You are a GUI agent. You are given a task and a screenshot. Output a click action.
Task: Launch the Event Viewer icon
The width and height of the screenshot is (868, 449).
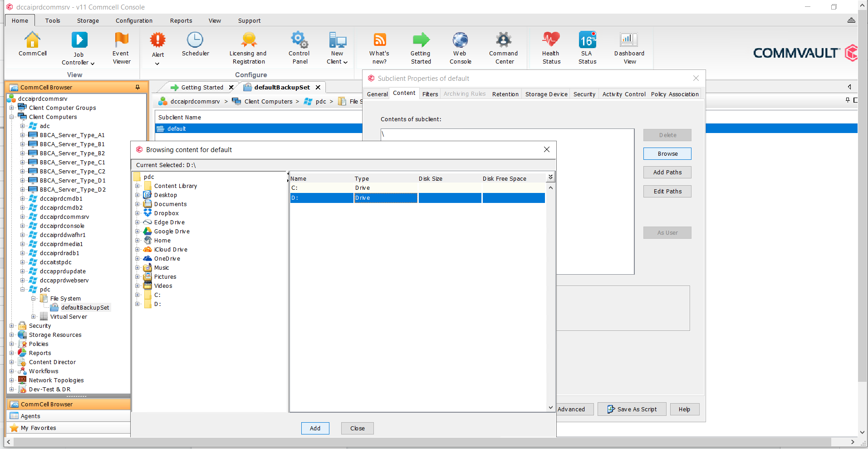[121, 40]
